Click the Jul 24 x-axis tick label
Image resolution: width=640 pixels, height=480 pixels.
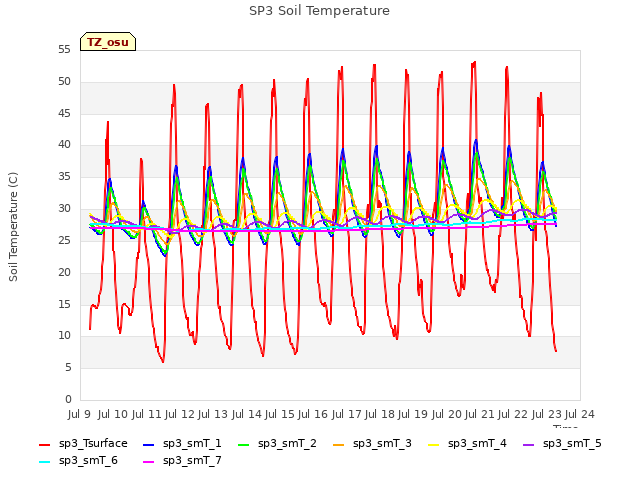tap(580, 415)
